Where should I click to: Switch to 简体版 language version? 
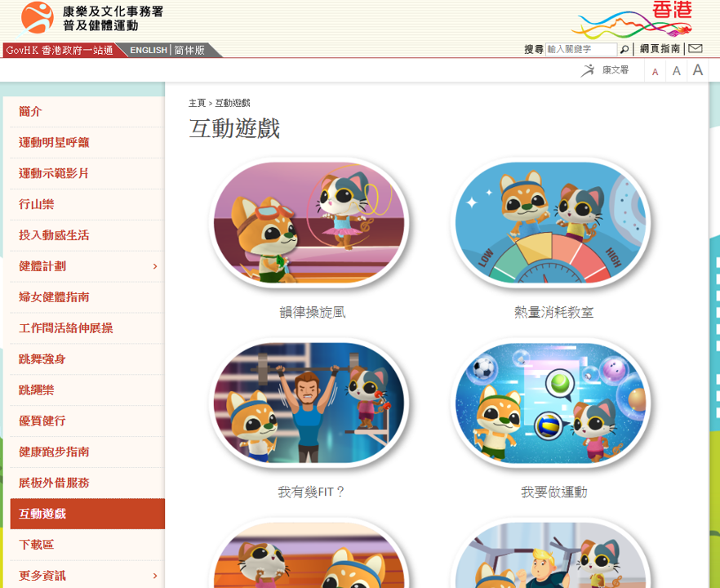coord(189,50)
